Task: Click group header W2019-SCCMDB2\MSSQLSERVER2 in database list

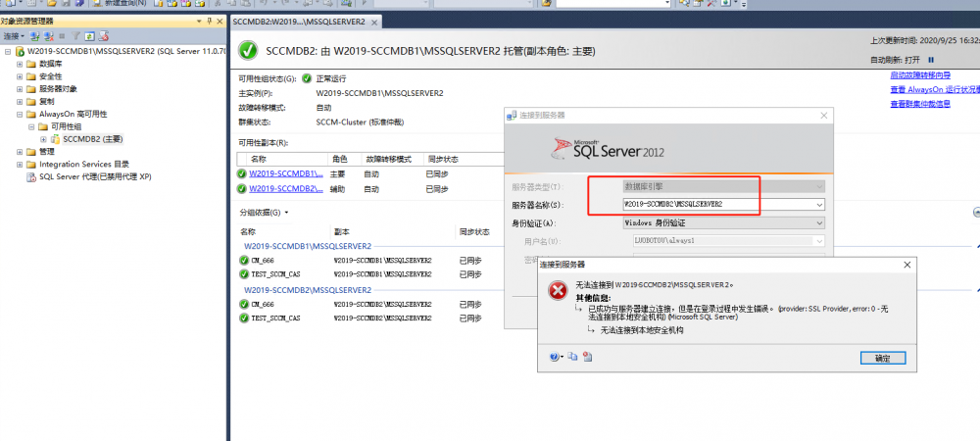Action: 308,290
